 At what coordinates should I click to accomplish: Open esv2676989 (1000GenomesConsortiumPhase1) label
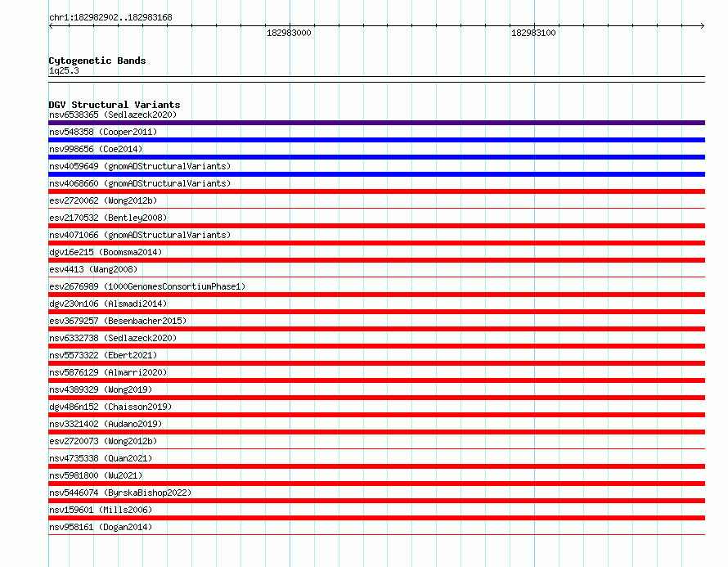(147, 286)
